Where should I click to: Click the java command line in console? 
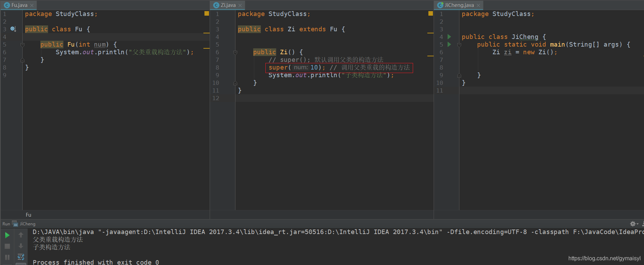coord(338,232)
